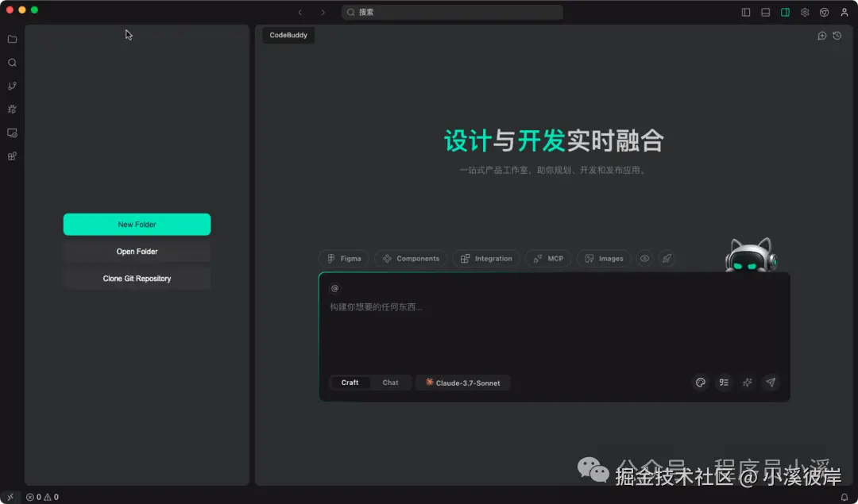Click the Open Folder button

click(137, 252)
